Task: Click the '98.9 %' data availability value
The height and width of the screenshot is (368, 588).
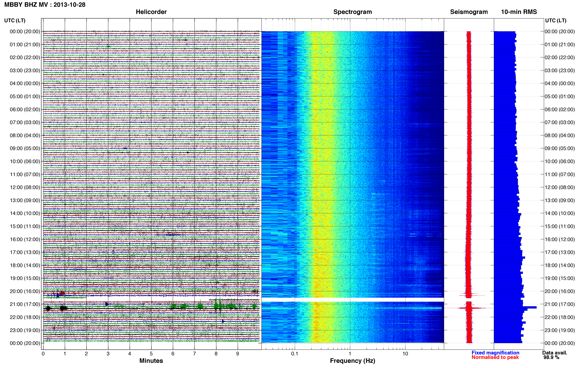Action: click(551, 357)
